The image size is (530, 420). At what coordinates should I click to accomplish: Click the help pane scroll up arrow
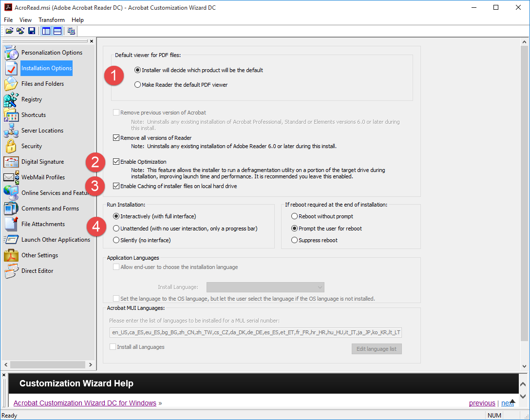point(523,384)
